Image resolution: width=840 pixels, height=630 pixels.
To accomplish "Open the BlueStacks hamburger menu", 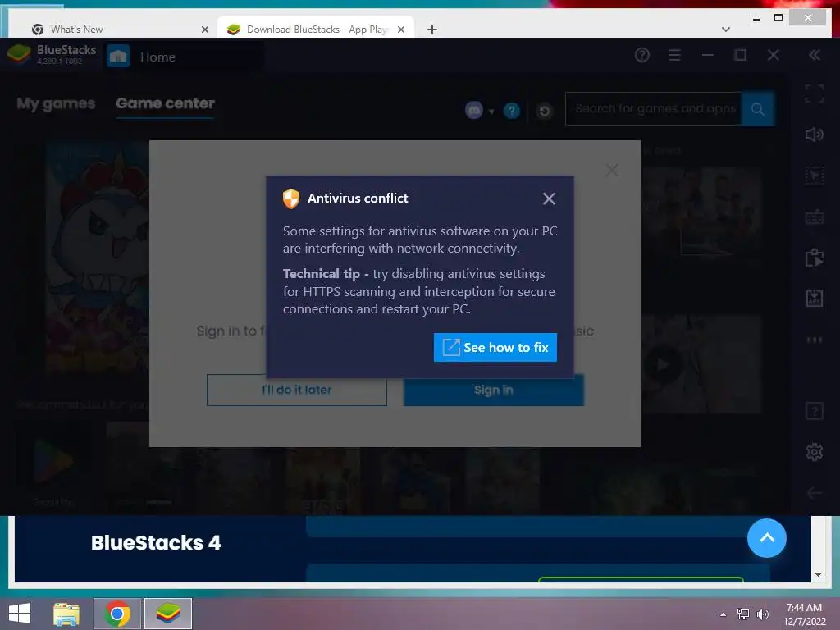I will [x=674, y=55].
